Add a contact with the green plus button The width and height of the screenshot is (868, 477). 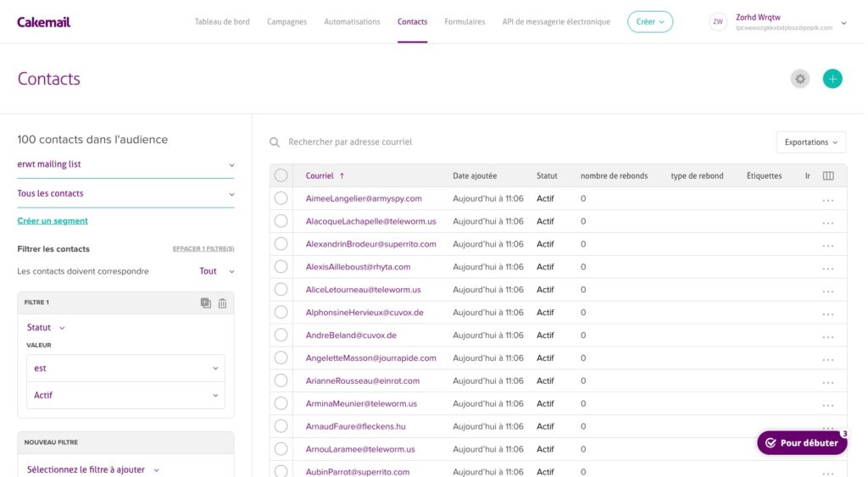tap(832, 79)
